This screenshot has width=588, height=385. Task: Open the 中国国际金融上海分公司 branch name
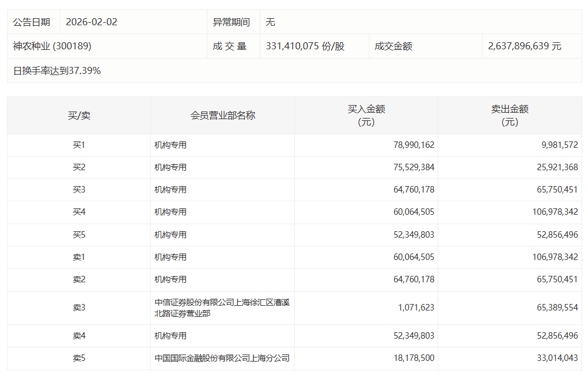tap(222, 358)
